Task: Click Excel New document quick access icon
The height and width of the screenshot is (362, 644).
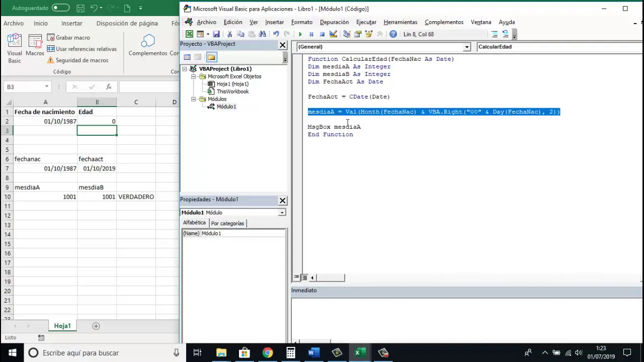Action: (x=127, y=8)
